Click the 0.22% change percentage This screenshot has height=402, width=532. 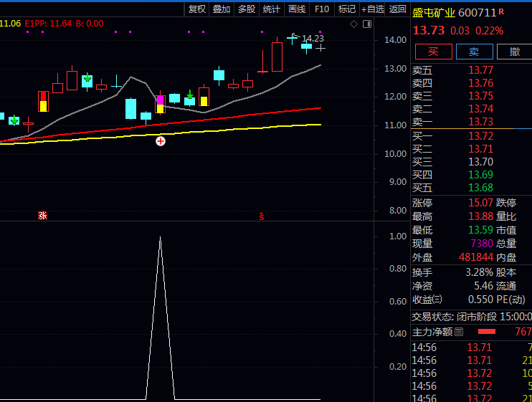coord(489,31)
